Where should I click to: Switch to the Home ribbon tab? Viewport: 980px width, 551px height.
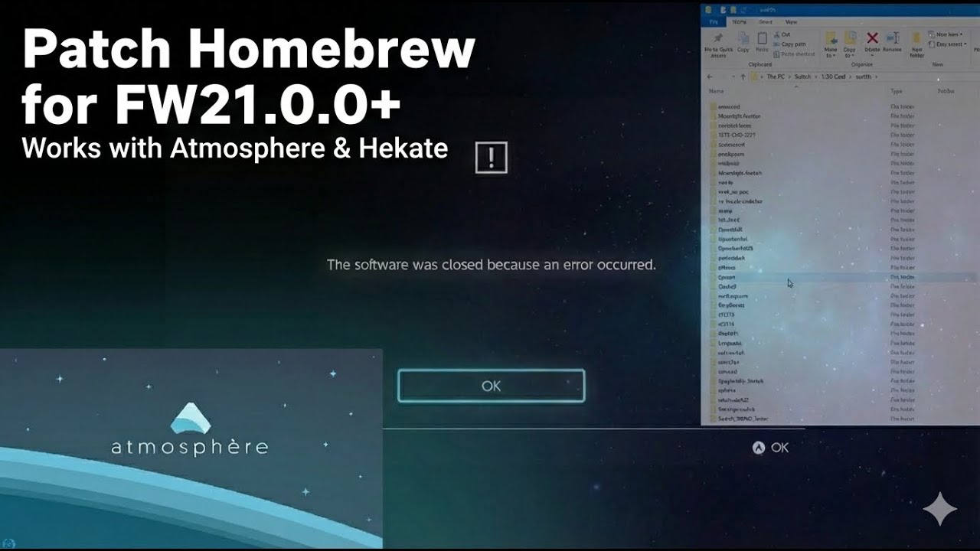click(739, 22)
